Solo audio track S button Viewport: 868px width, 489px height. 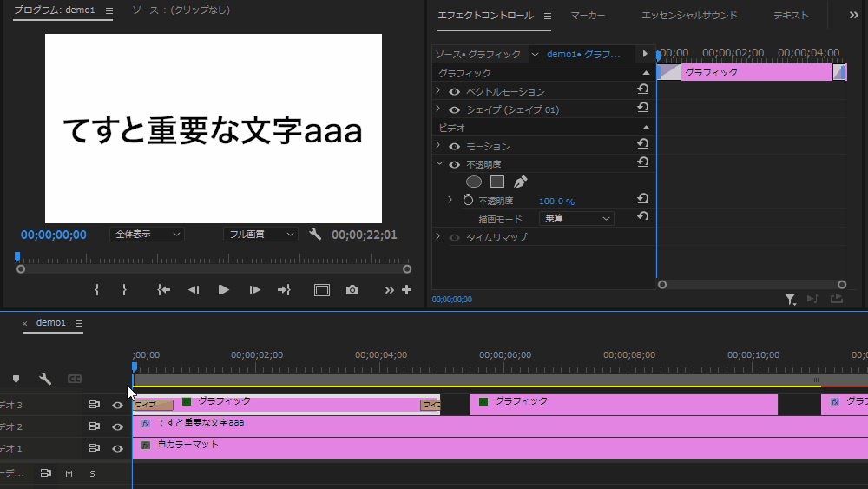(x=93, y=473)
